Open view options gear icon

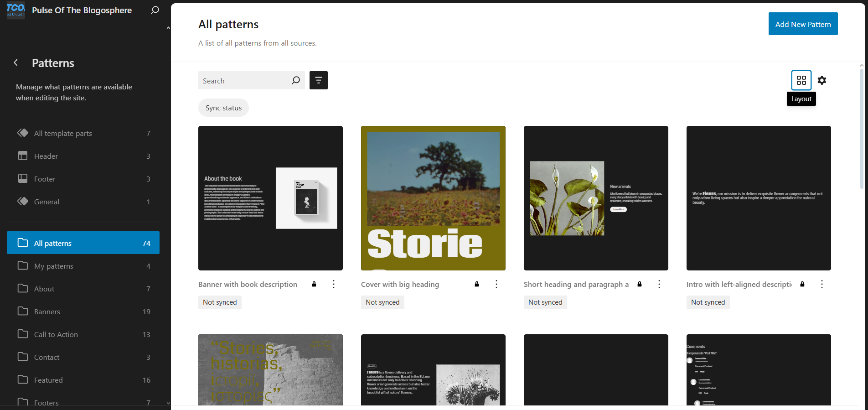(821, 80)
